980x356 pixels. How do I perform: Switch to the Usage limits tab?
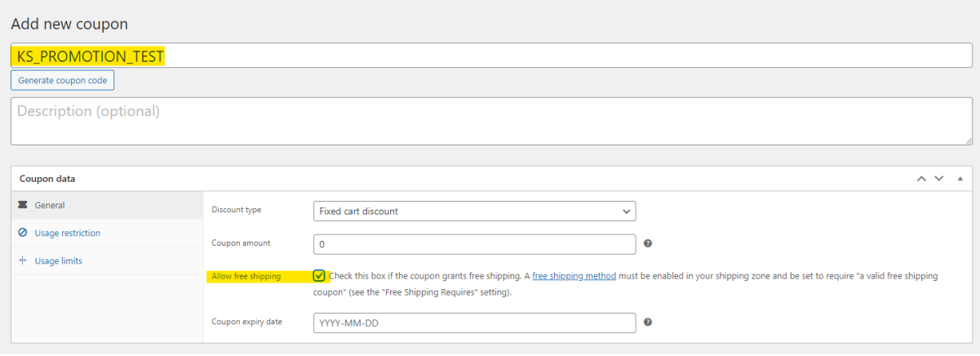click(58, 260)
